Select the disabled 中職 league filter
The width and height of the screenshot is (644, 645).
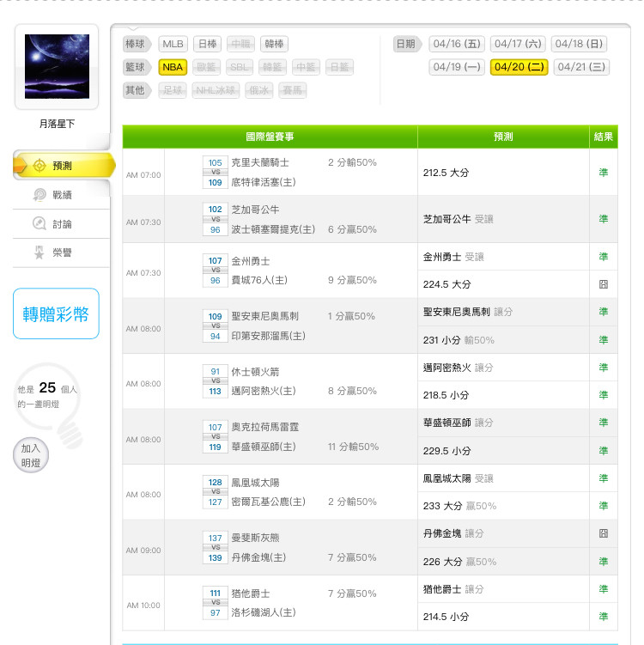click(x=240, y=44)
